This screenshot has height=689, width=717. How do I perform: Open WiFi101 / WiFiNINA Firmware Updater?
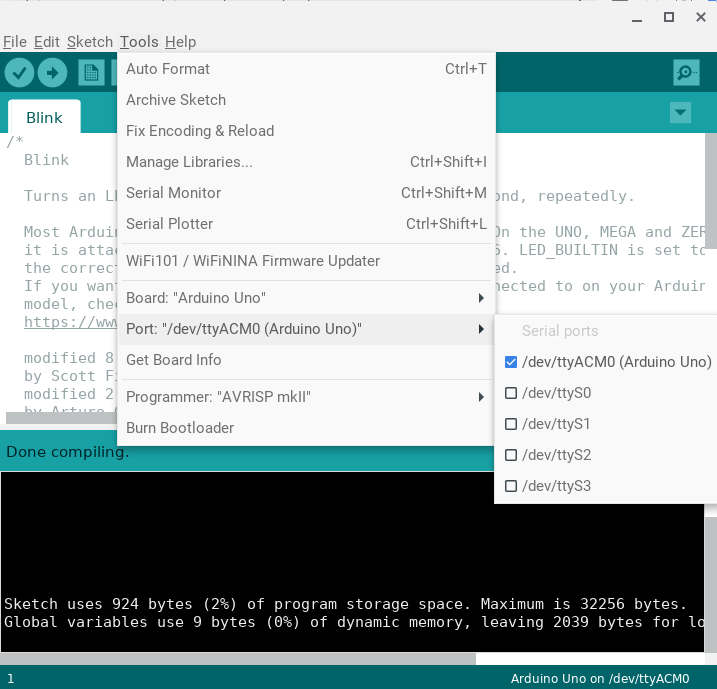coord(306,261)
